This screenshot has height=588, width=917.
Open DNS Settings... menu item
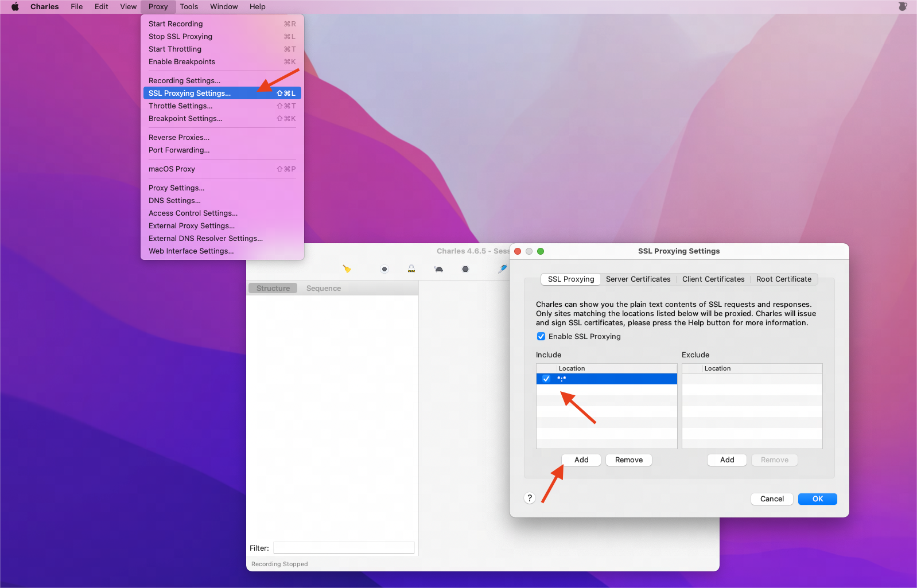tap(222, 201)
